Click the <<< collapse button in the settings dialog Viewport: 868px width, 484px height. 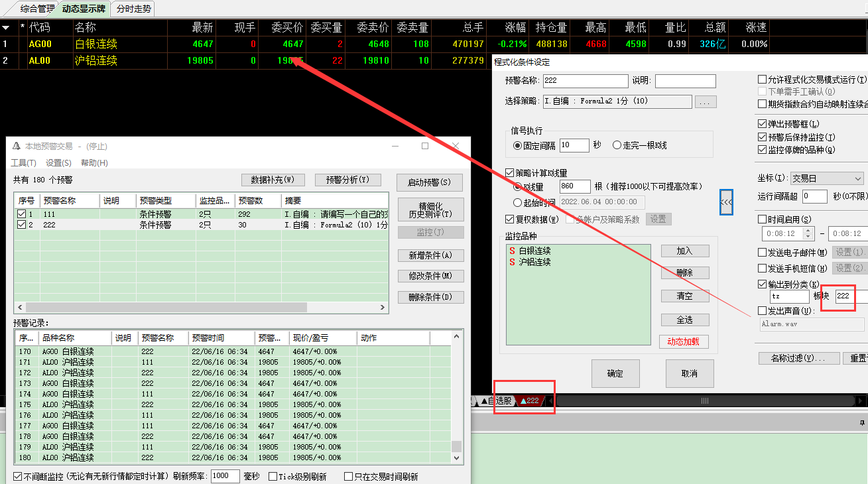pyautogui.click(x=726, y=202)
